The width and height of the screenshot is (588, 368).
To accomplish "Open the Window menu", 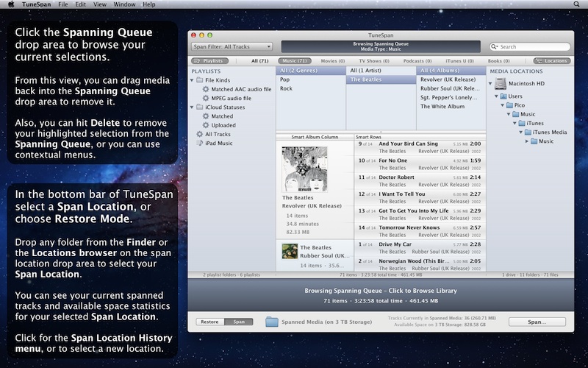I will coord(124,4).
